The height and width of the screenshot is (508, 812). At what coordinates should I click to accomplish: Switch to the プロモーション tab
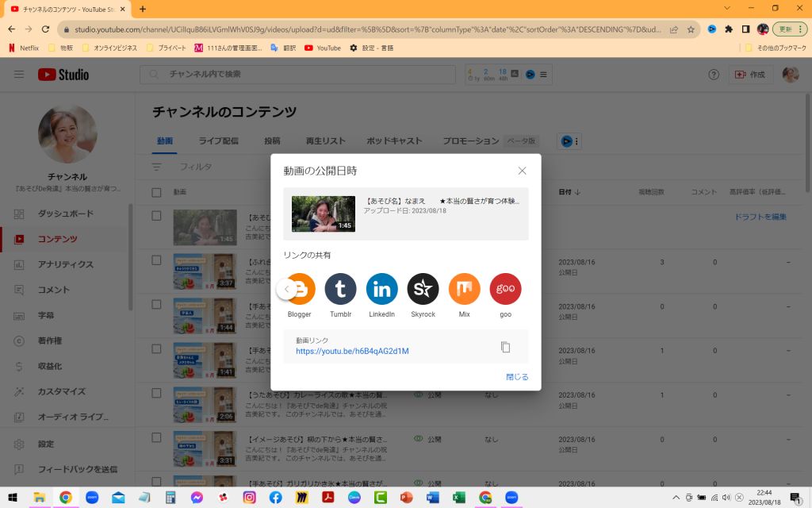click(471, 141)
